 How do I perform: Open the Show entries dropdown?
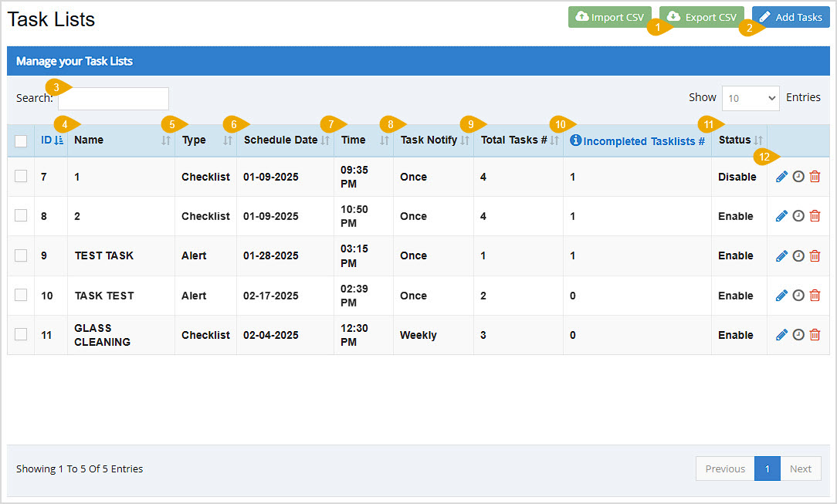[x=750, y=97]
